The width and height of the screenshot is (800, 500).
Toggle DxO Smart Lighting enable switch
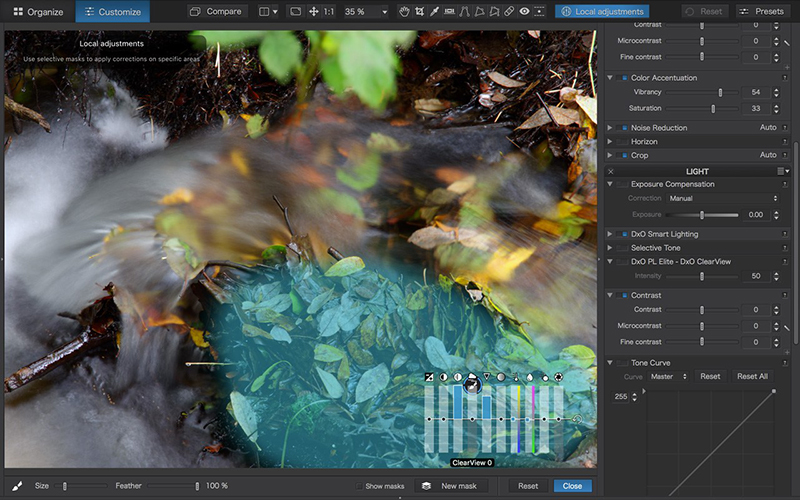click(x=621, y=234)
